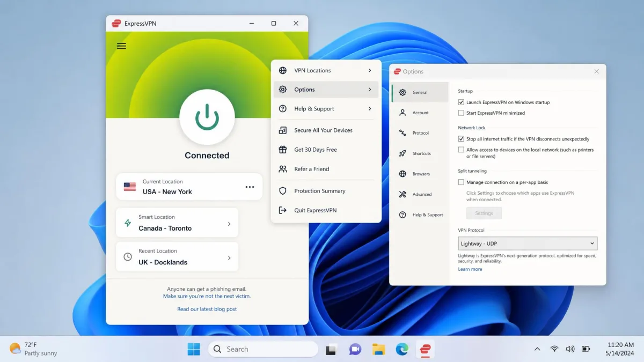This screenshot has width=644, height=362.
Task: Choose Quit ExpressVPN from the menu
Action: click(326, 210)
